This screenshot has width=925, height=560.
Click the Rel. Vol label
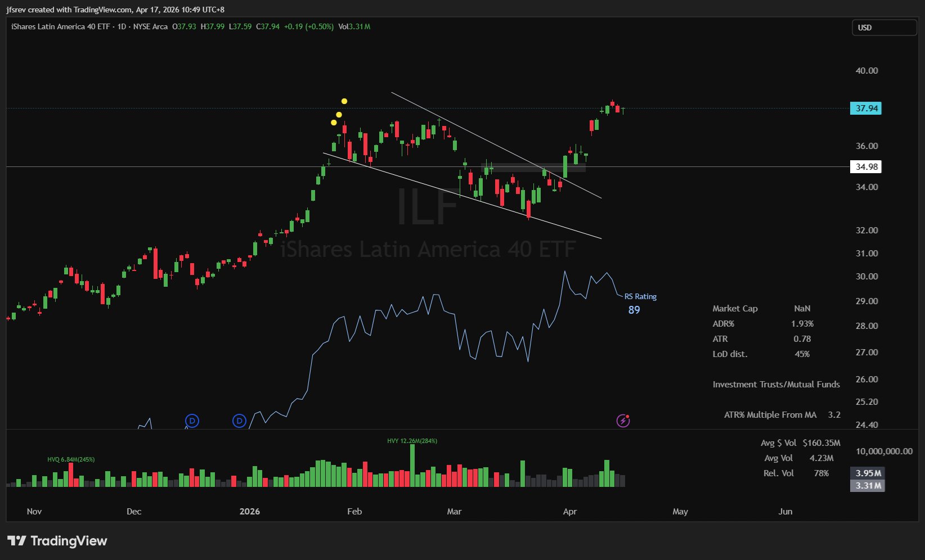(x=779, y=473)
